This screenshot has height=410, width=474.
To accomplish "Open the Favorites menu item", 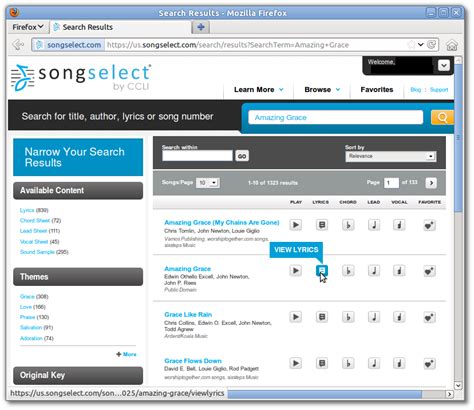I will pos(377,89).
